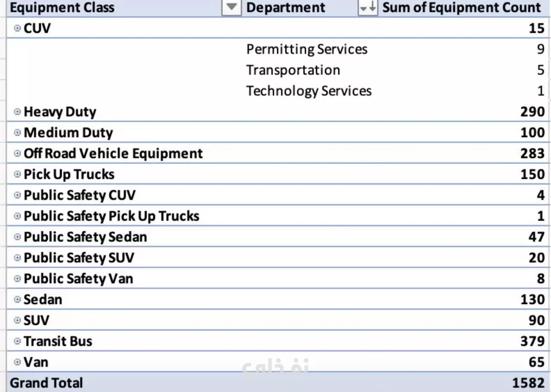Select the Sedan row label
The width and height of the screenshot is (551, 392).
(43, 299)
